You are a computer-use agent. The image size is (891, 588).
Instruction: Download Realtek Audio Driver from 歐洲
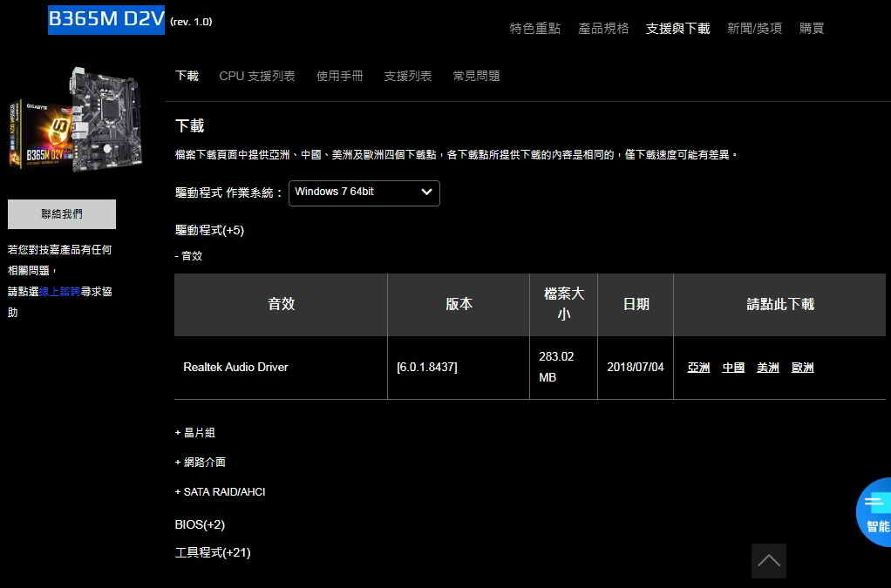pos(802,368)
